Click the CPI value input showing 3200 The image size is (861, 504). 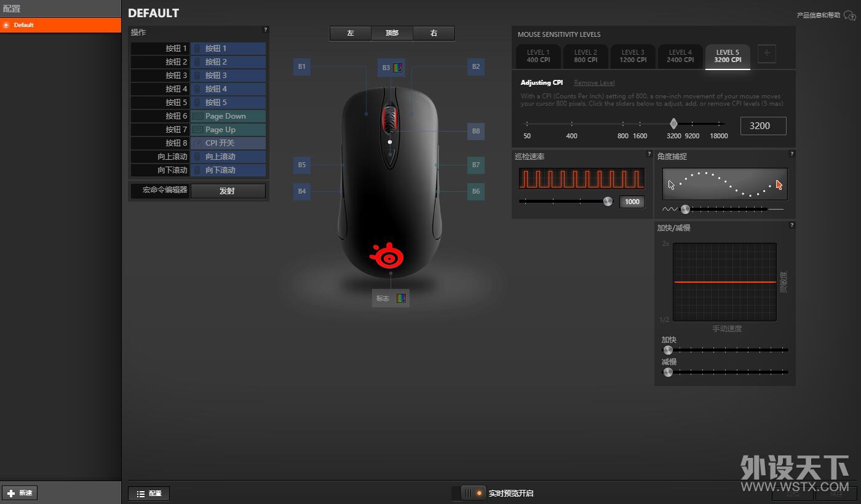pos(763,125)
